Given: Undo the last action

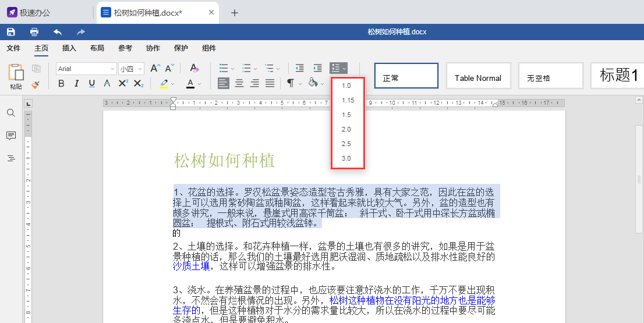Looking at the screenshot, I should (x=58, y=31).
